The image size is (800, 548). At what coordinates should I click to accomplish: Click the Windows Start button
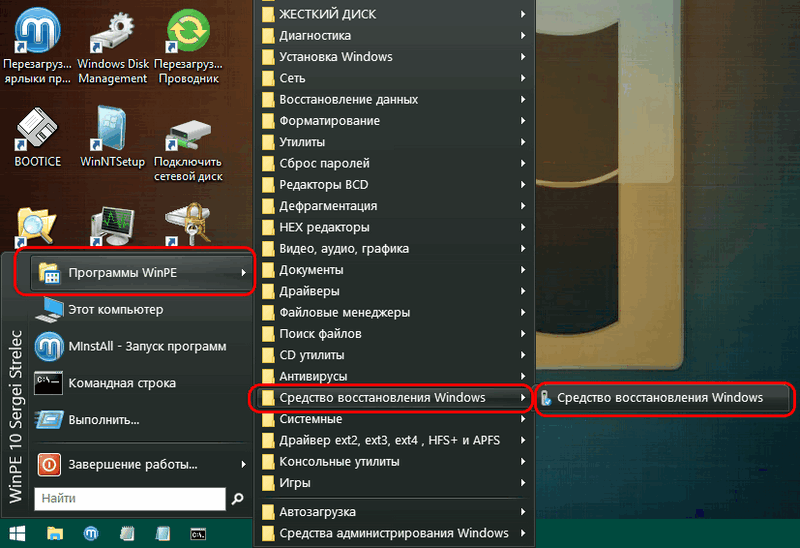tap(17, 534)
